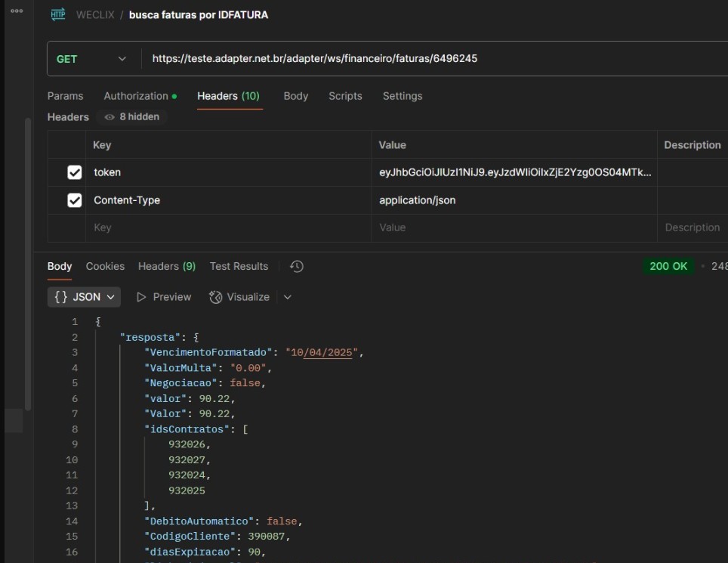The width and height of the screenshot is (728, 563).
Task: Open the response Cookies tab
Action: [x=105, y=266]
